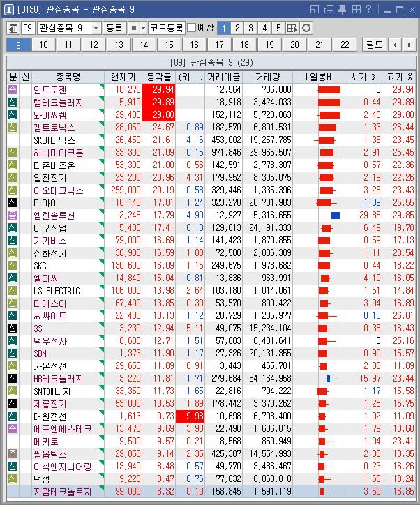Sort by the 거래대금 column header
Screen dimensions: 420x505
[223, 77]
